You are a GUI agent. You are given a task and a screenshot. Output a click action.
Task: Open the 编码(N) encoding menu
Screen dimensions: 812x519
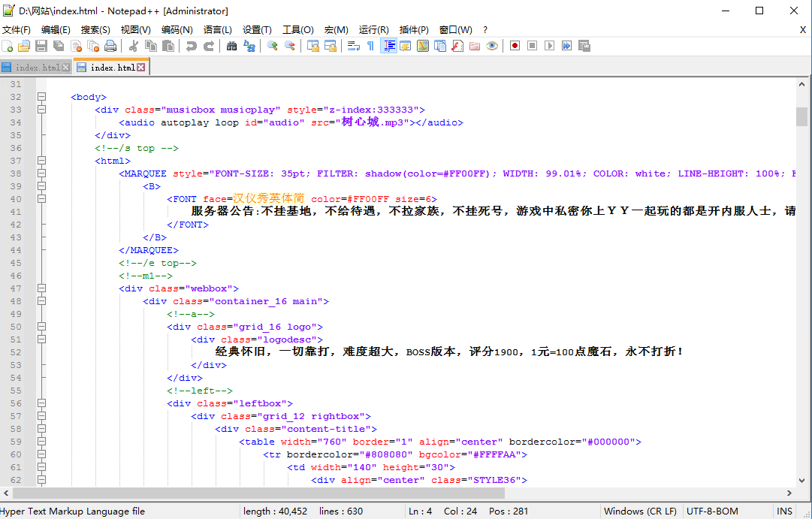point(177,29)
